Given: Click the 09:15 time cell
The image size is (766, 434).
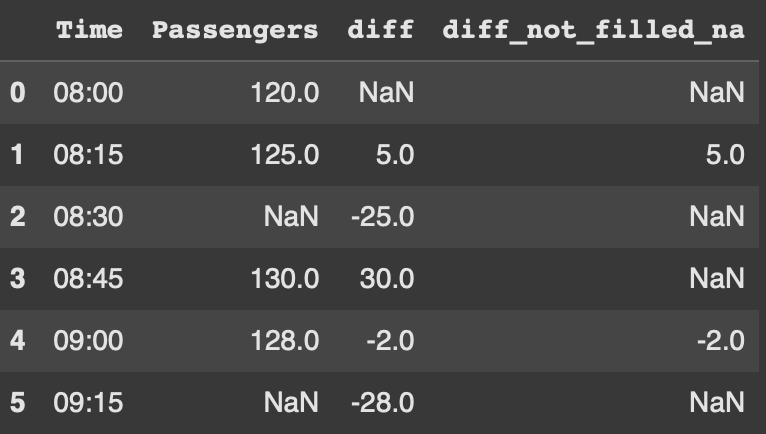Looking at the screenshot, I should [88, 403].
